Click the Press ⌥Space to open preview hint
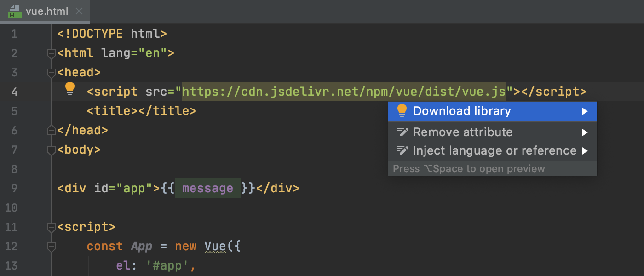This screenshot has width=644, height=276. click(x=469, y=168)
